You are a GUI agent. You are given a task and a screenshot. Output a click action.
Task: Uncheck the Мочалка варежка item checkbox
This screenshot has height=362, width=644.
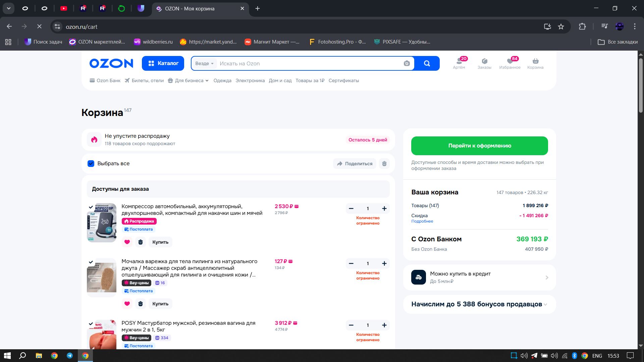91,262
